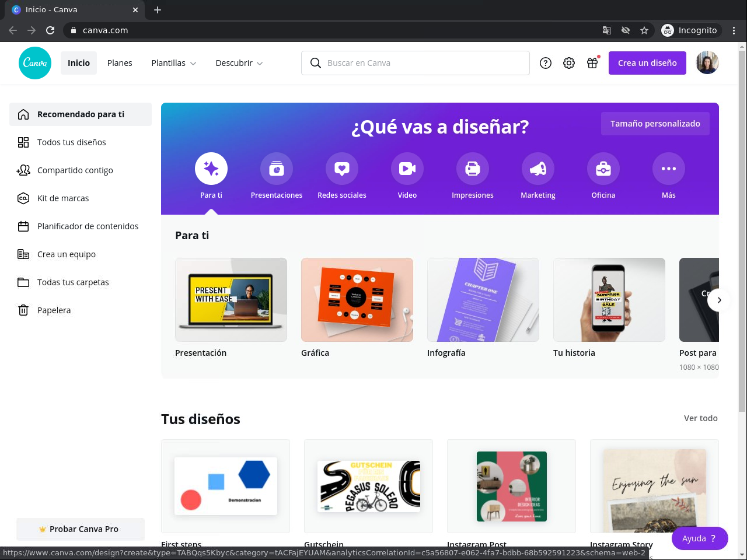Open the help question mark icon
This screenshot has height=560, width=747.
(546, 63)
